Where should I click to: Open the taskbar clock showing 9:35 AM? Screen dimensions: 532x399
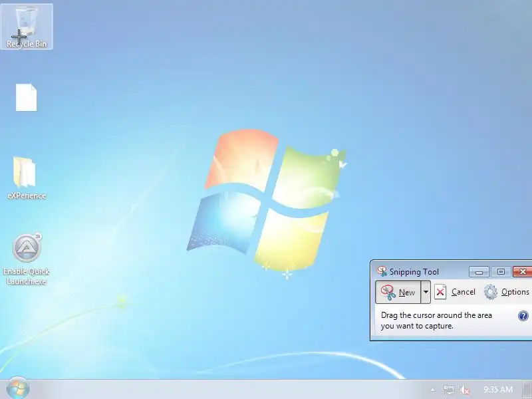tap(497, 389)
